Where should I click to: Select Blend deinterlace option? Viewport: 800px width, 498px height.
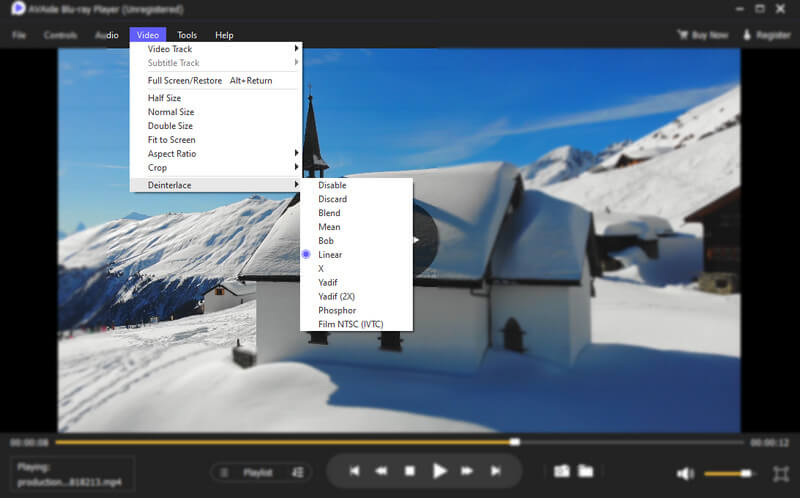click(329, 213)
